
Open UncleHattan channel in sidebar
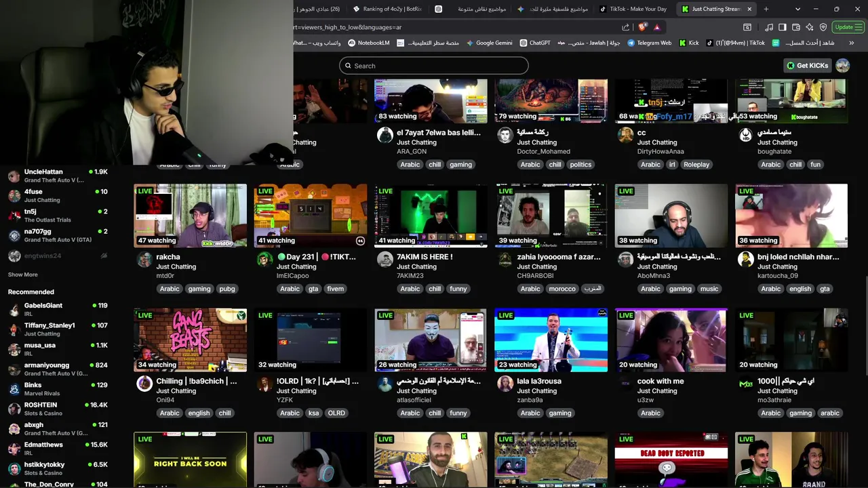pyautogui.click(x=58, y=176)
